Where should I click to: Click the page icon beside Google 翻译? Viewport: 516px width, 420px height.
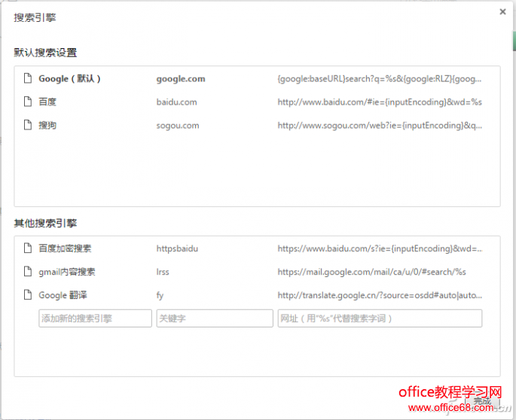click(28, 295)
